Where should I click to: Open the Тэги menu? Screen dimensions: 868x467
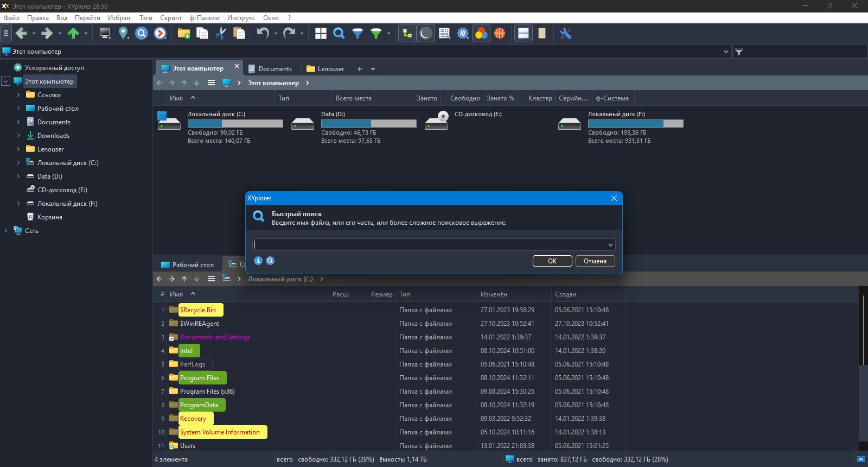(x=146, y=18)
